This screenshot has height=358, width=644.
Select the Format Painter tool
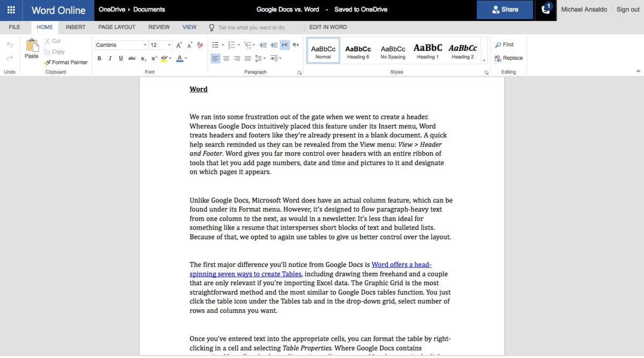65,62
